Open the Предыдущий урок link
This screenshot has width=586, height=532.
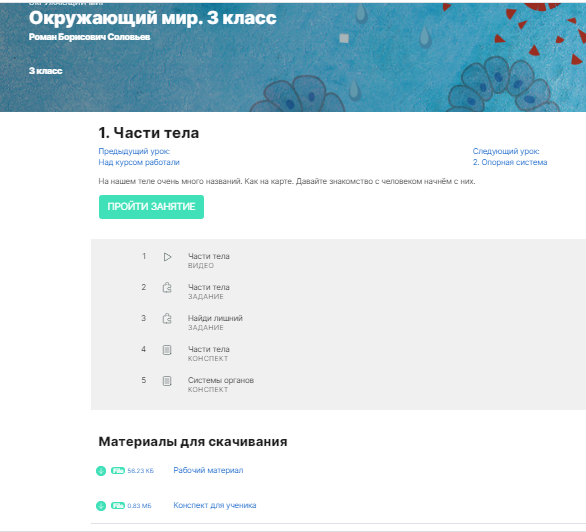point(134,151)
